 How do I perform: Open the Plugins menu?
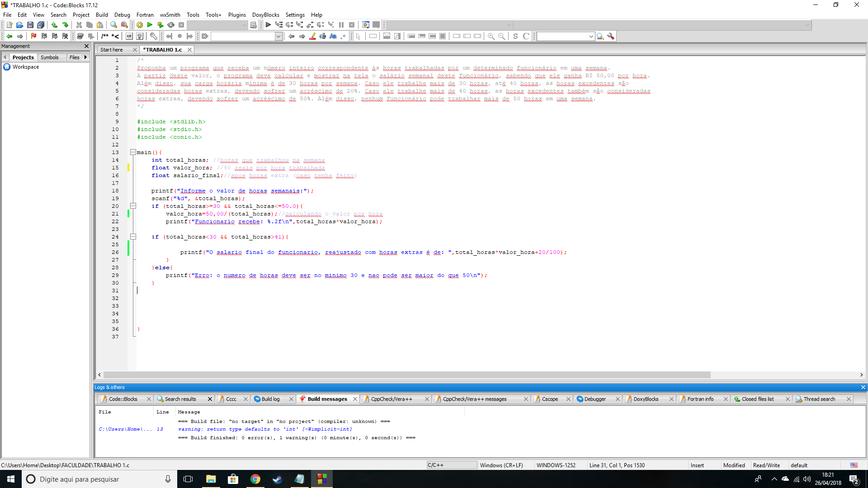pos(237,15)
